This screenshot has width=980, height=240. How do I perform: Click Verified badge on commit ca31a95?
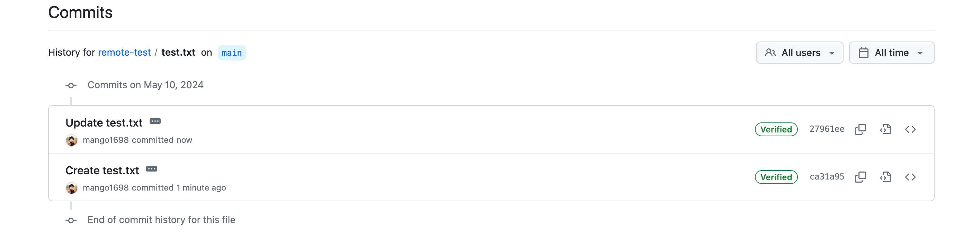[x=776, y=177]
